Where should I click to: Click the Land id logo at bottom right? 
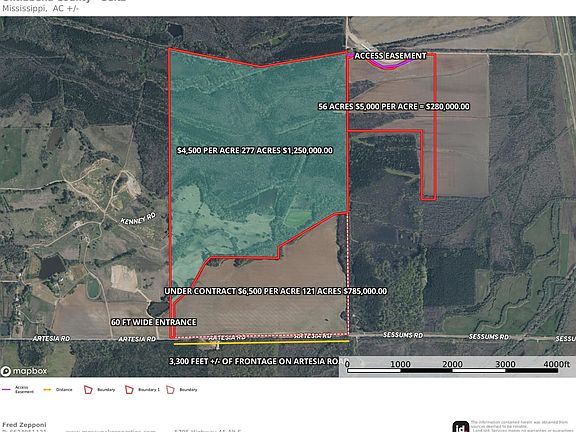pos(461,426)
